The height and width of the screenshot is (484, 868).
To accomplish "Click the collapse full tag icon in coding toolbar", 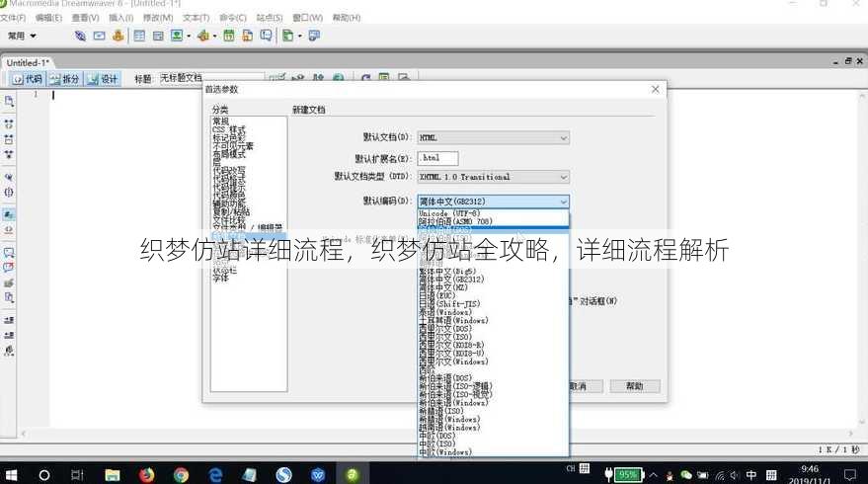I will click(9, 124).
